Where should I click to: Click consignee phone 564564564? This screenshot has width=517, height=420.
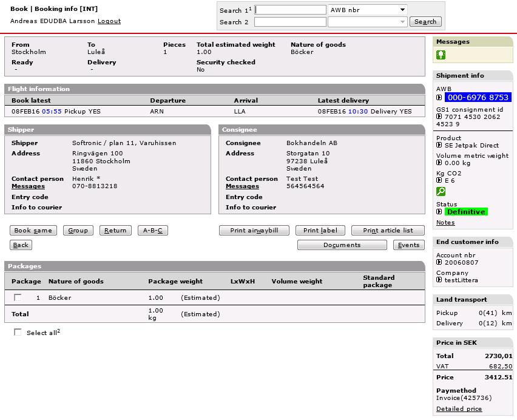305,186
